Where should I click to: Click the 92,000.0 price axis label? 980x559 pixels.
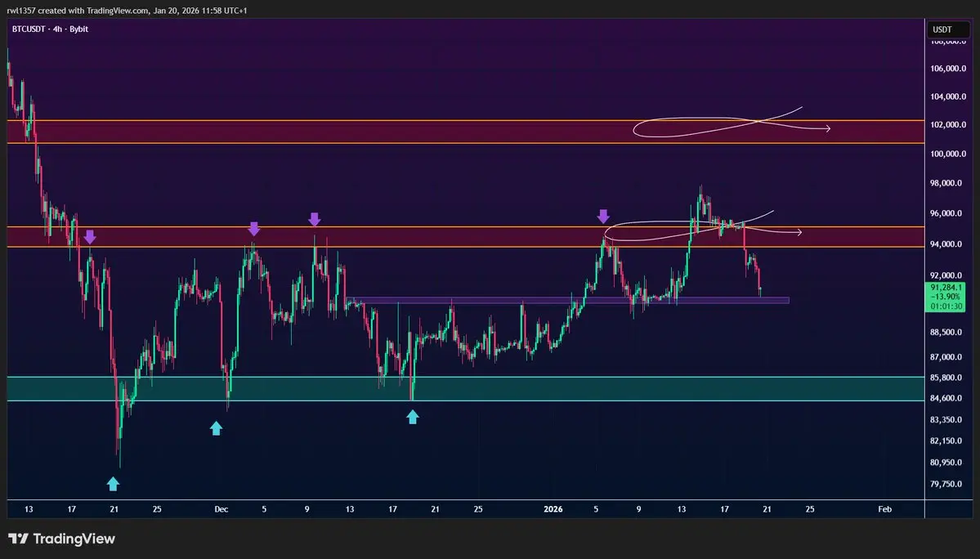(948, 275)
